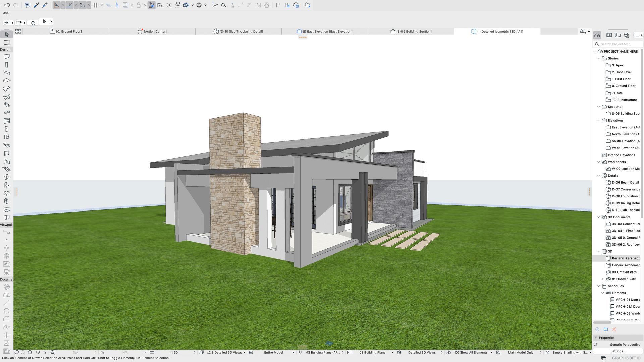The height and width of the screenshot is (362, 644).
Task: Click the Undo arrow icon
Action: click(7, 5)
